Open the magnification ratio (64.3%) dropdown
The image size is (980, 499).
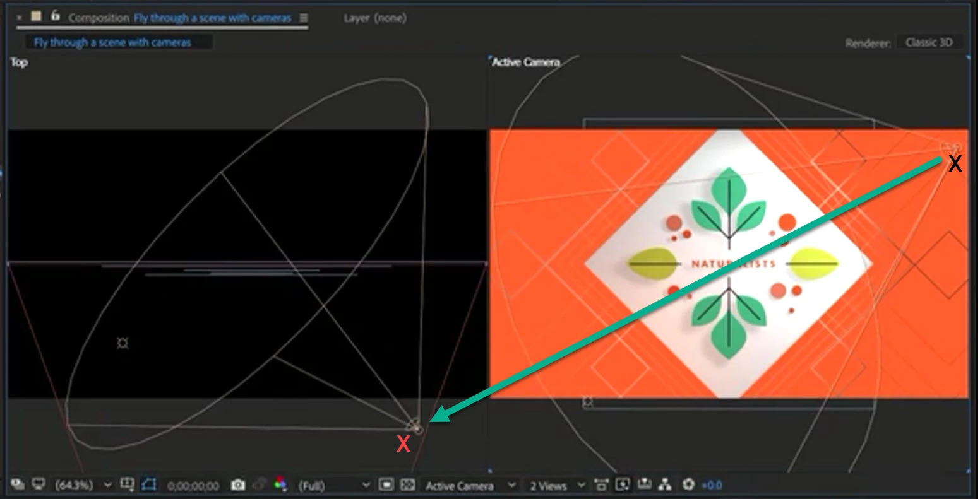[x=83, y=485]
